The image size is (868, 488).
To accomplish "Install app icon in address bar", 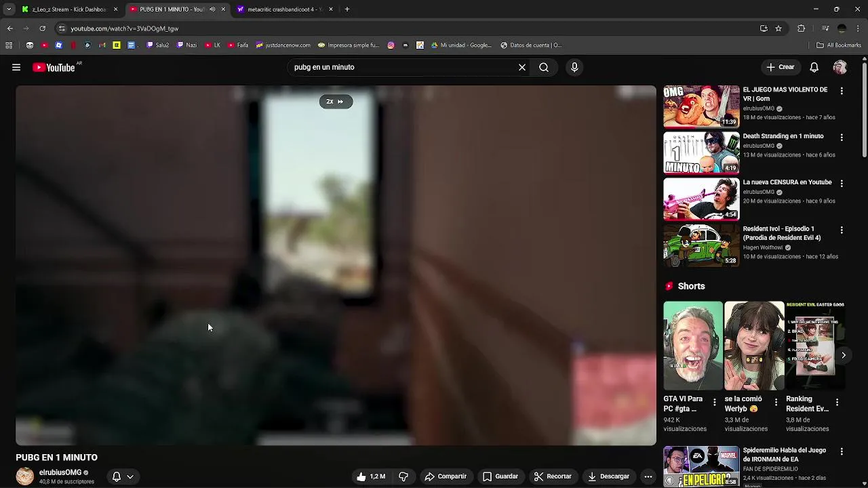I will [764, 28].
